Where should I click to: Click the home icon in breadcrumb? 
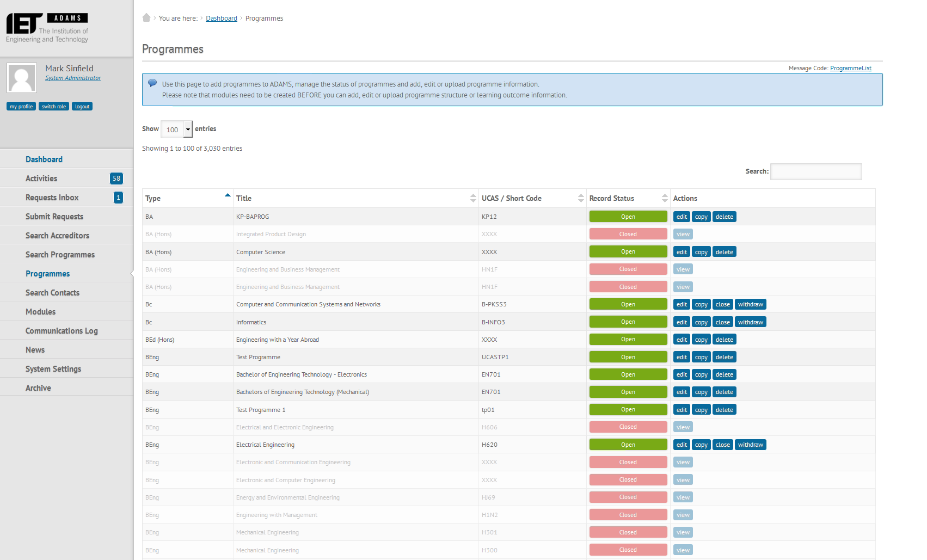tap(146, 18)
